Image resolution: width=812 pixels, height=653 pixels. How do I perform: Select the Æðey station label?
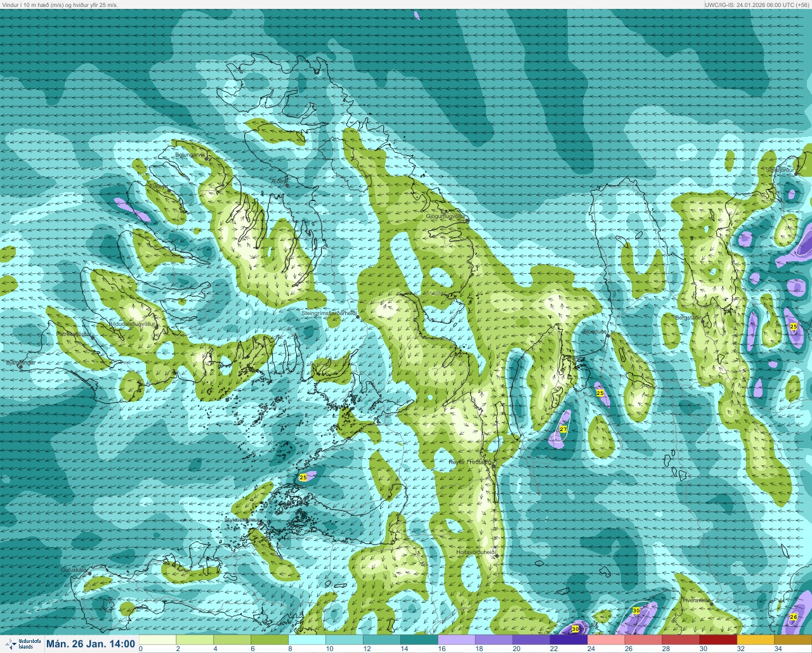[278, 181]
